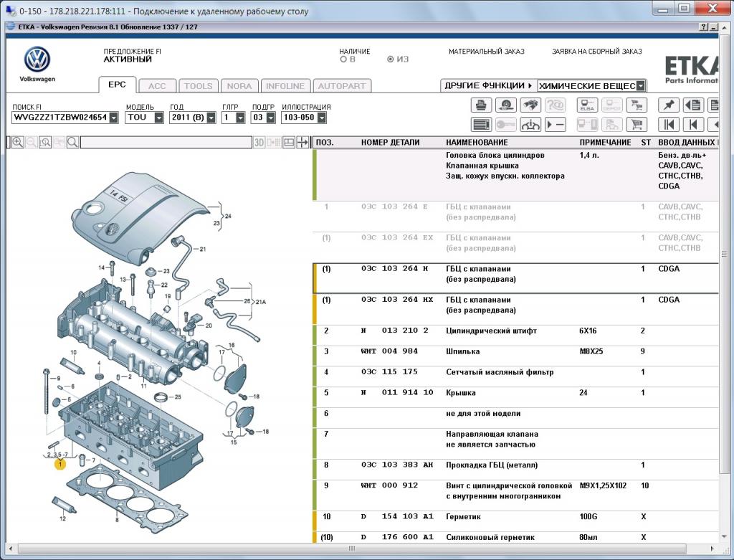The image size is (734, 560).
Task: Click the double shopping carts icon
Action: tap(637, 105)
